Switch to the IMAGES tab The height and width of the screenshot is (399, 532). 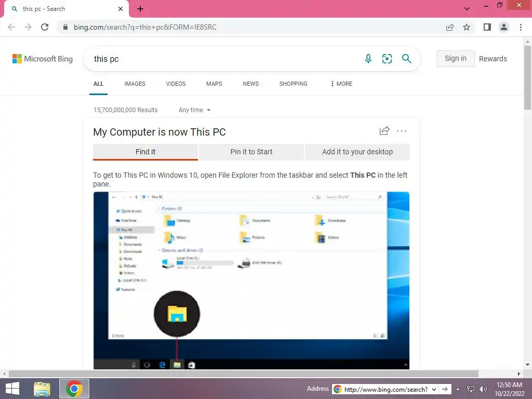[135, 84]
